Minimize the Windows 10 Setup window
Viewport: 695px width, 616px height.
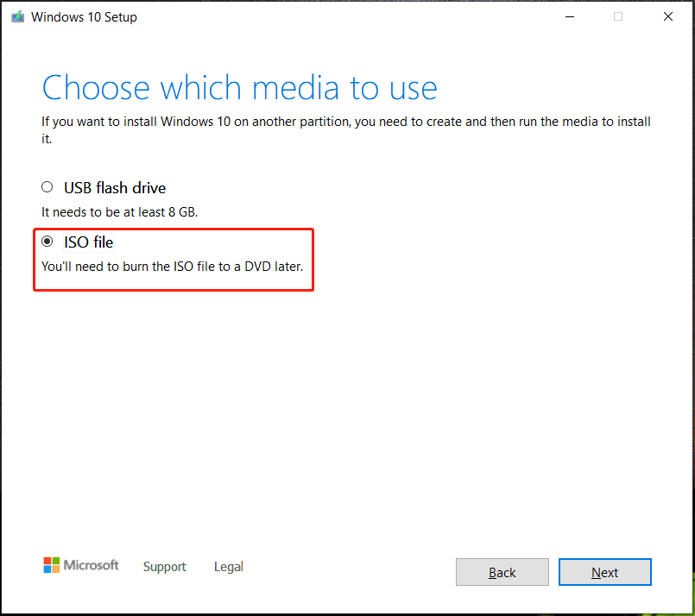[x=569, y=16]
